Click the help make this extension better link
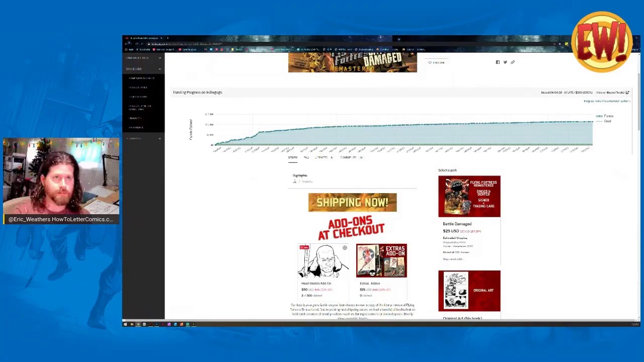Screen dimensions: 644x362 (606, 101)
